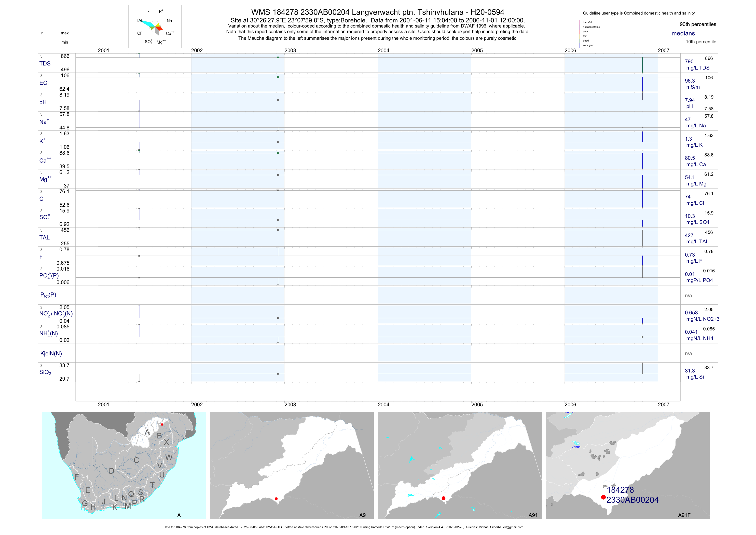Click the red site dot on South Africa map
Screen dimensions: 756x535
tap(162, 424)
